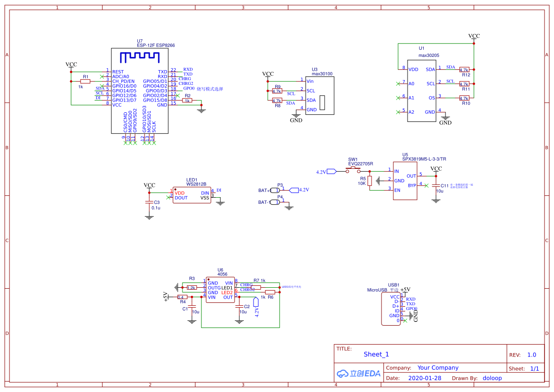Select the ESP-12F ESP8266 module body

(139, 91)
